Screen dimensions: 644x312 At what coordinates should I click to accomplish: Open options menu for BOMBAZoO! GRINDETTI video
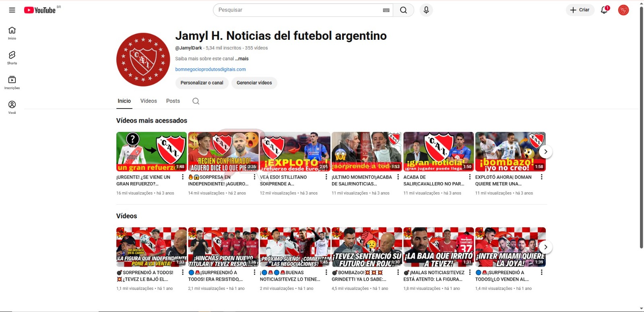tap(398, 272)
